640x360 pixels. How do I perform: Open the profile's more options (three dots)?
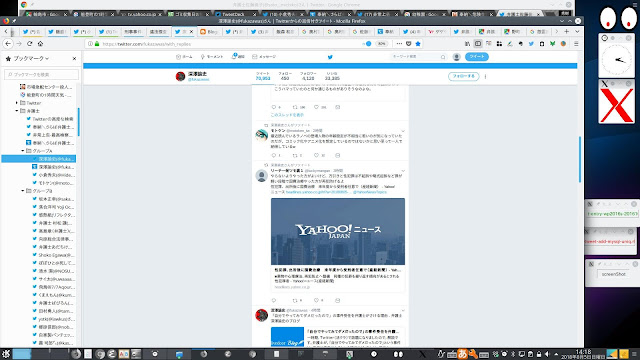(485, 76)
